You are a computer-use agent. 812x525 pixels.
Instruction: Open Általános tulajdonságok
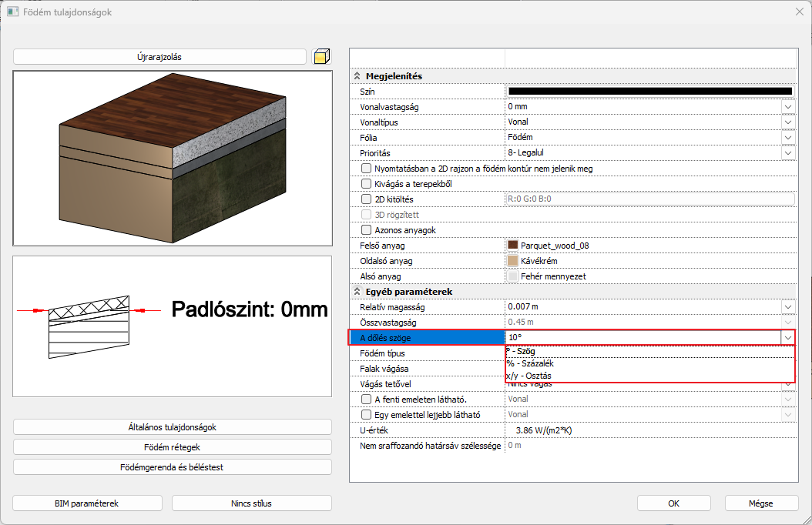point(172,427)
